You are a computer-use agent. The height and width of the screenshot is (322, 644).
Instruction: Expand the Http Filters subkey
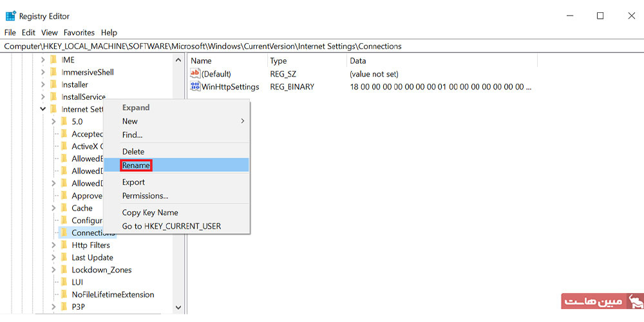click(x=53, y=245)
